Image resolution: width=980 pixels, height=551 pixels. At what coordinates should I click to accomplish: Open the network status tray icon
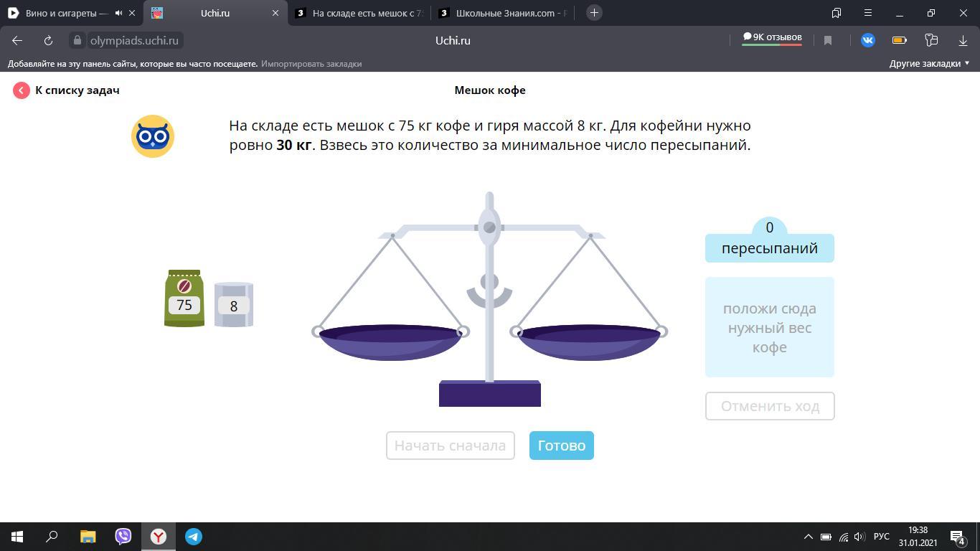click(x=844, y=537)
